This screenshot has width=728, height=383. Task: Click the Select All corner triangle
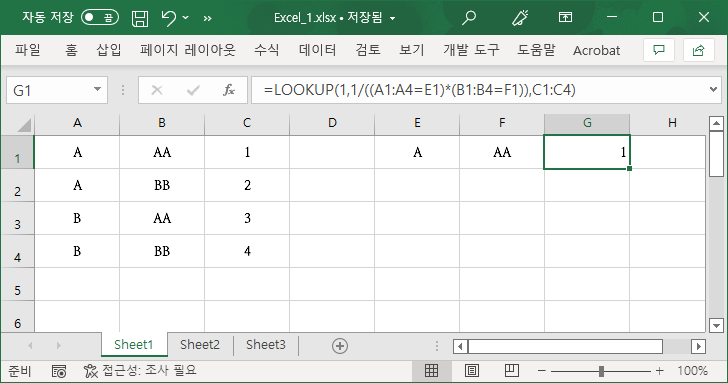[24, 124]
